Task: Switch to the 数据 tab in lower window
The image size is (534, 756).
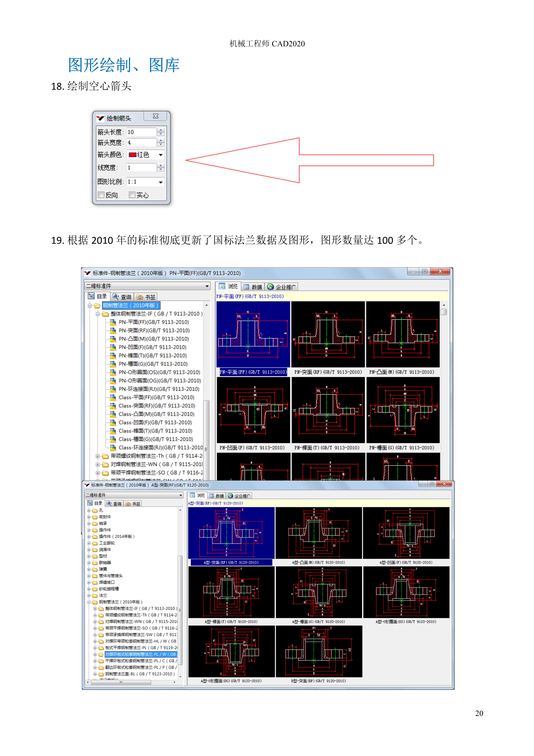Action: 217,496
